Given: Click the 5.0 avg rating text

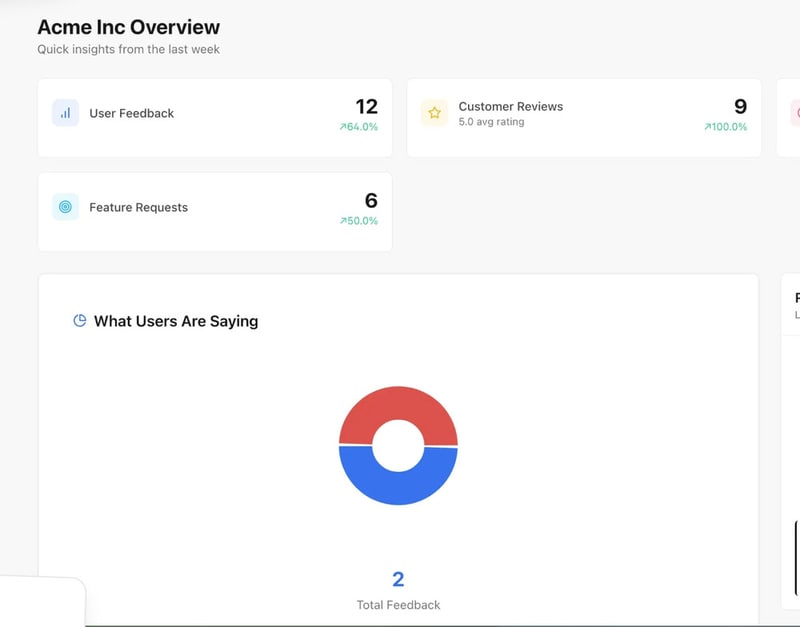Looking at the screenshot, I should (x=491, y=122).
